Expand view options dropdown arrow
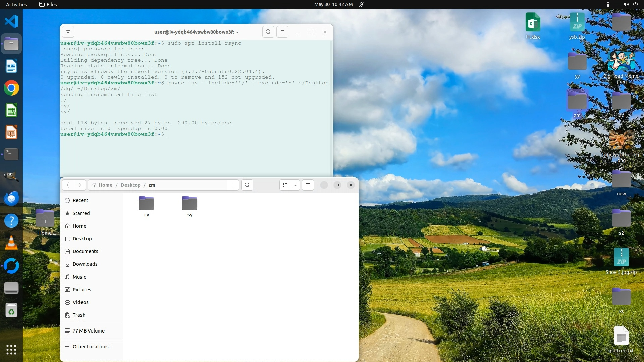The width and height of the screenshot is (644, 362). [296, 185]
